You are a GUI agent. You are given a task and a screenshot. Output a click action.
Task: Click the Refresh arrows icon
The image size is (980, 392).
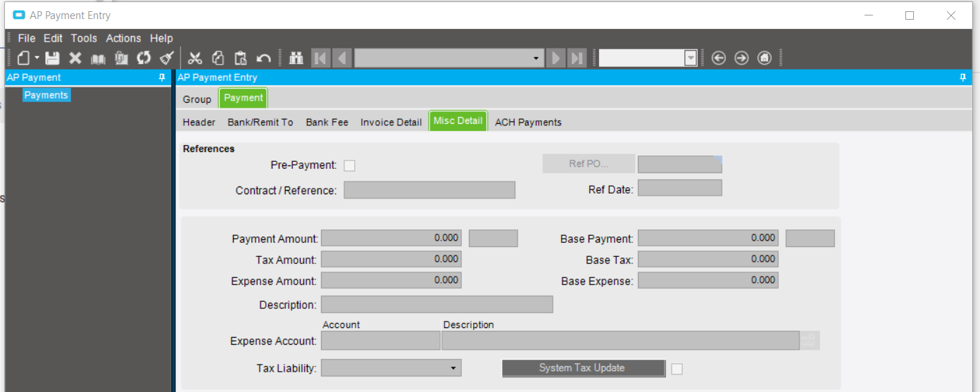tap(144, 58)
